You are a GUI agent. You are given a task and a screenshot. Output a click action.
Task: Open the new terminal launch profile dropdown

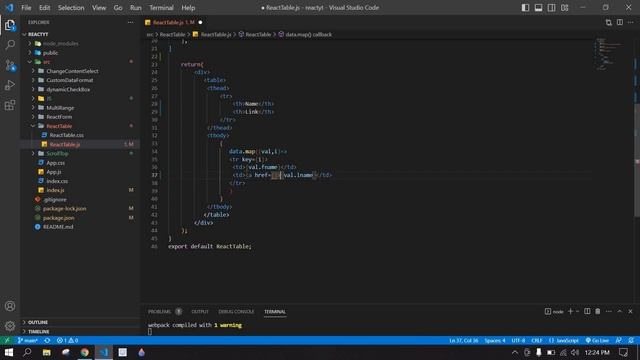[x=577, y=311]
